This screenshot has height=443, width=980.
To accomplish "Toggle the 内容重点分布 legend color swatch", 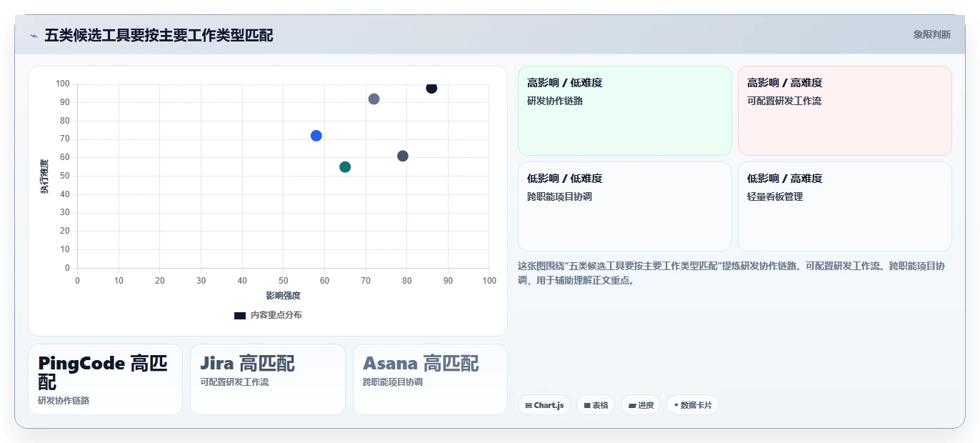I will pyautogui.click(x=240, y=315).
